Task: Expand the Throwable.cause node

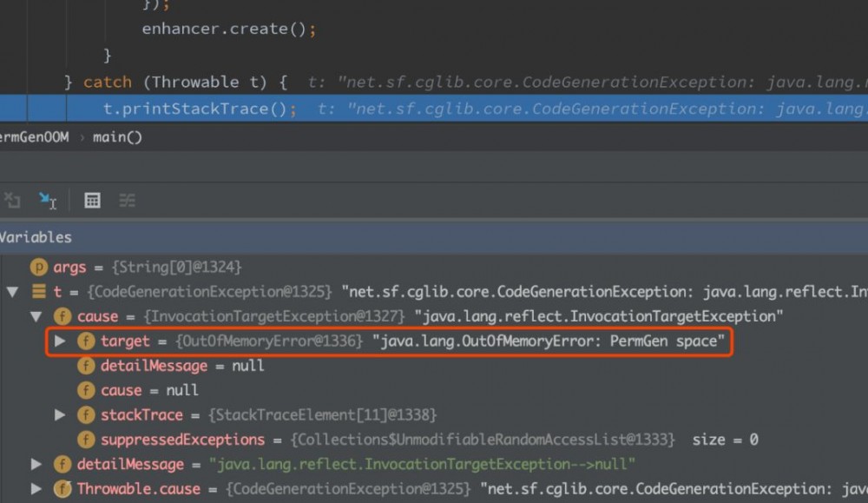Action: tap(36, 488)
